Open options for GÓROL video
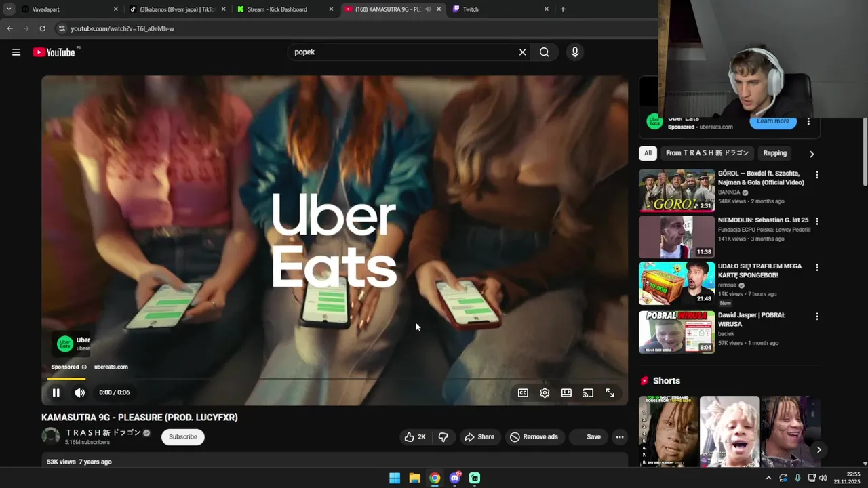This screenshot has height=488, width=868. (816, 175)
